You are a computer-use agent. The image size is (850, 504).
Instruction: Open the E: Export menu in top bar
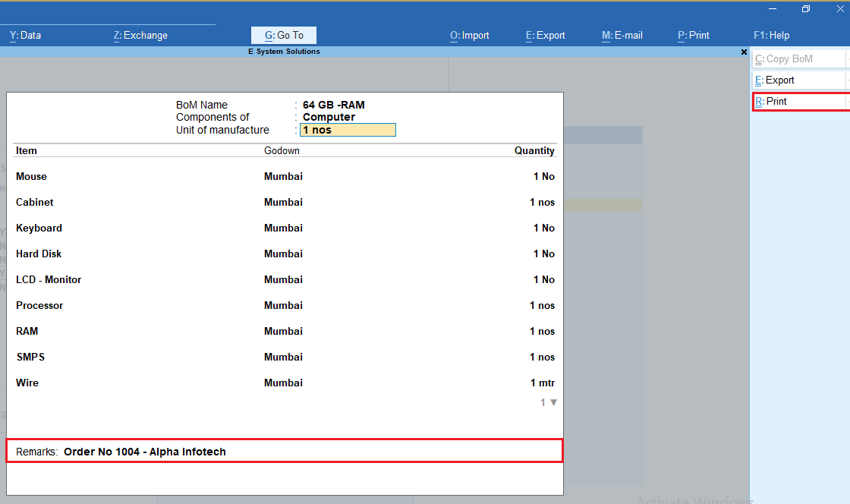(x=545, y=35)
